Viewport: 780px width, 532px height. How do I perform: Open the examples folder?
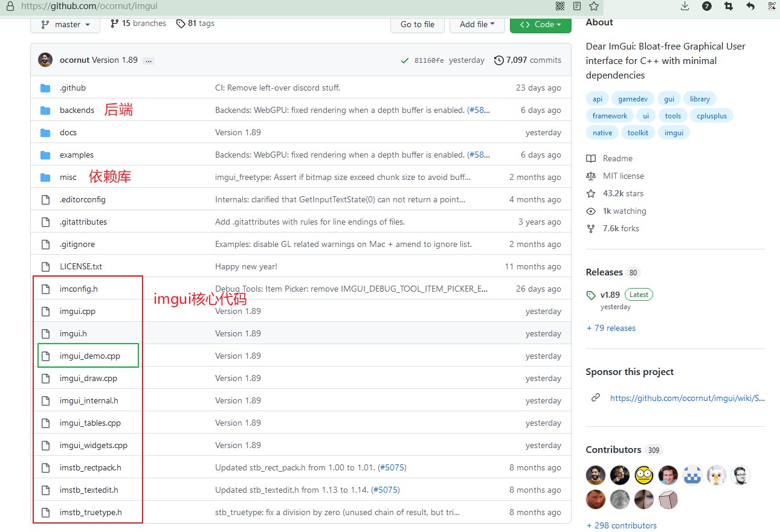pyautogui.click(x=77, y=155)
